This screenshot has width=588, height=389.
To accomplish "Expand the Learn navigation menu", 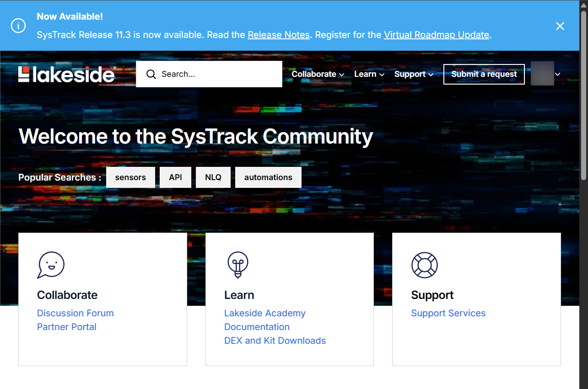I will 369,74.
